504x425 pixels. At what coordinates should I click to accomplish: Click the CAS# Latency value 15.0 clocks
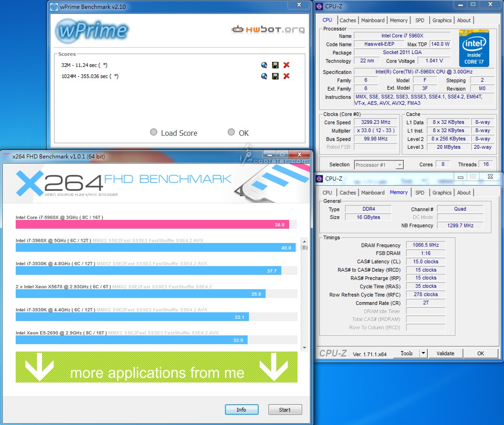(x=425, y=261)
